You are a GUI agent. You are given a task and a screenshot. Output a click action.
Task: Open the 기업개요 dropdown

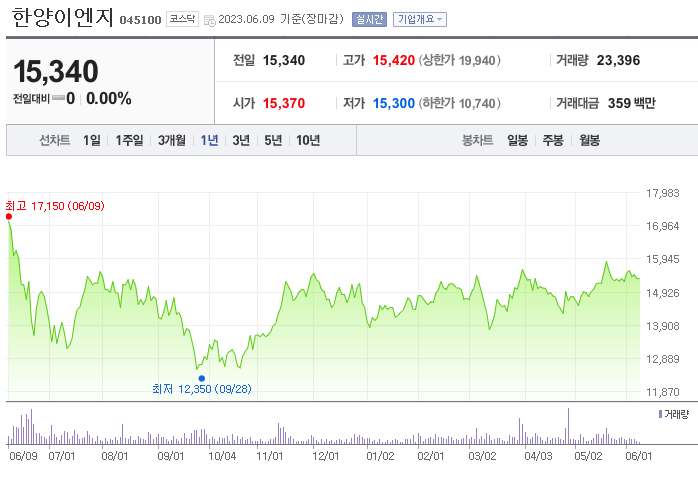420,19
